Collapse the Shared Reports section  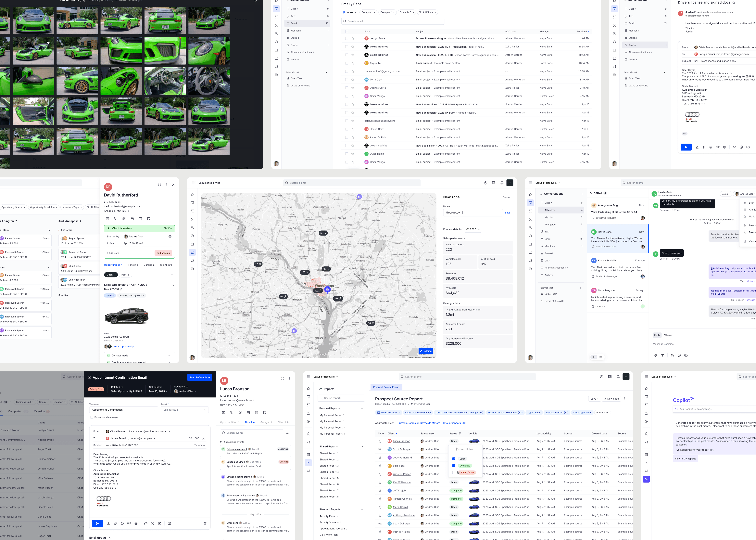362,447
